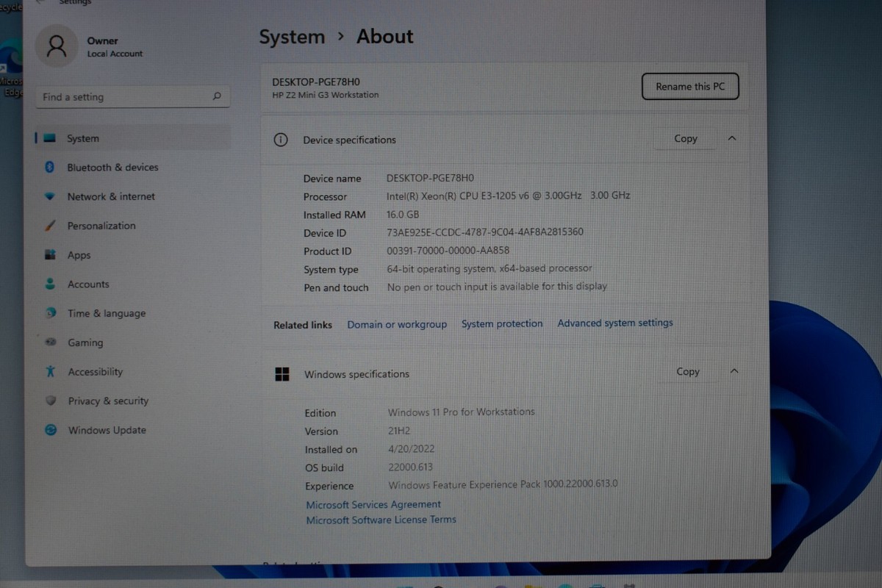Click HP Z2 Mini G3 Workstation text
The height and width of the screenshot is (588, 882).
pyautogui.click(x=326, y=95)
